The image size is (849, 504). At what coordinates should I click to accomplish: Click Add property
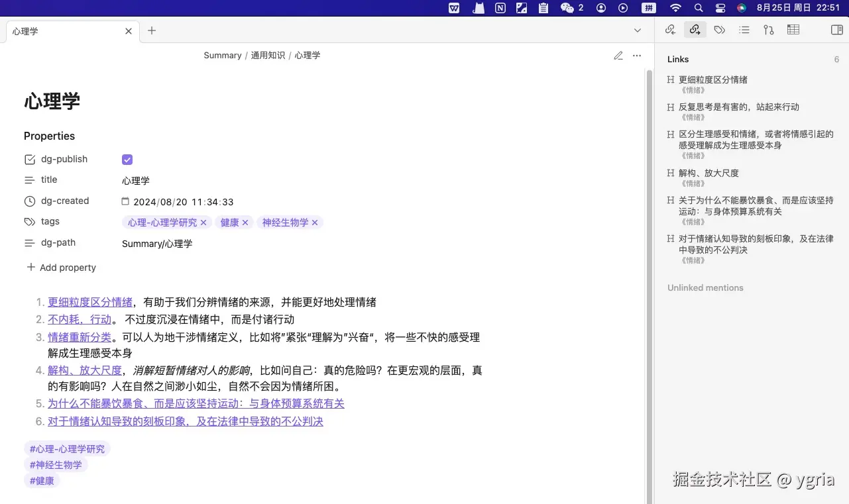tap(61, 268)
